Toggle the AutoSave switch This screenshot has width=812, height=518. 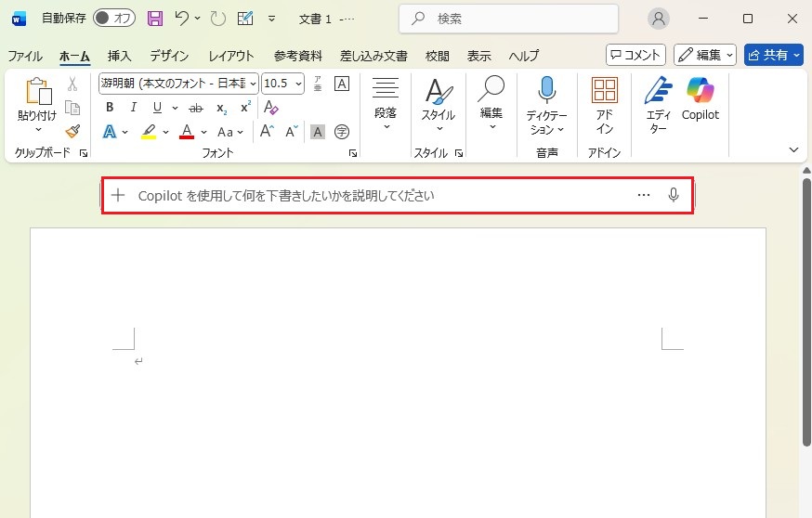point(113,19)
